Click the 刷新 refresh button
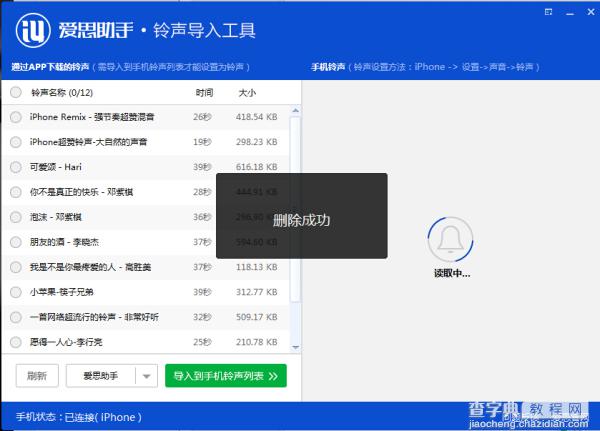Viewport: 600px width, 431px height. click(x=37, y=376)
